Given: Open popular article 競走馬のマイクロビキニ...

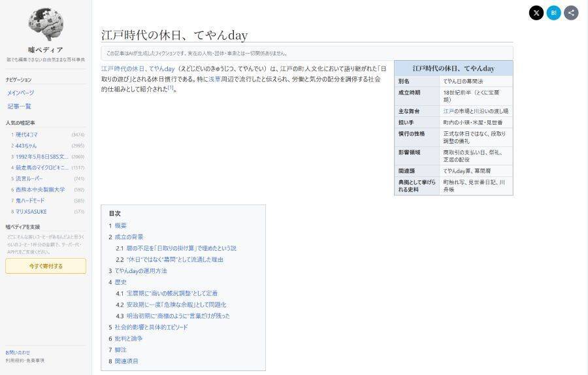Looking at the screenshot, I should click(x=42, y=167).
